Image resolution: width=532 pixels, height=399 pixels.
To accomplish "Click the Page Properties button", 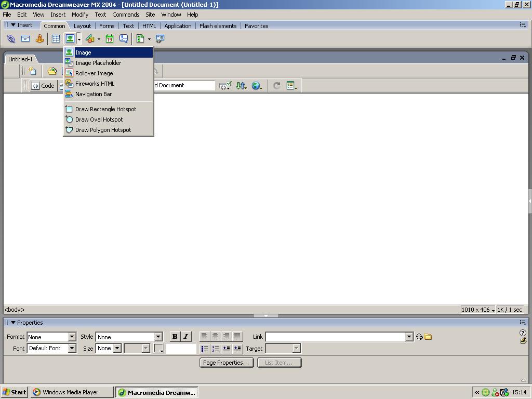I will click(226, 363).
